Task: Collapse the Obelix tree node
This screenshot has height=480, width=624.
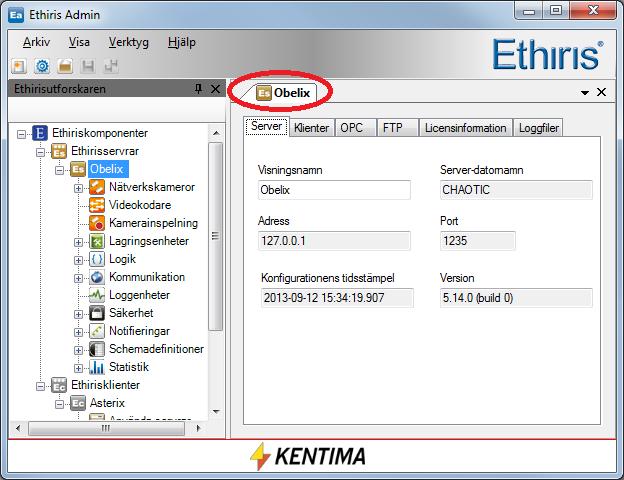Action: pyautogui.click(x=59, y=170)
